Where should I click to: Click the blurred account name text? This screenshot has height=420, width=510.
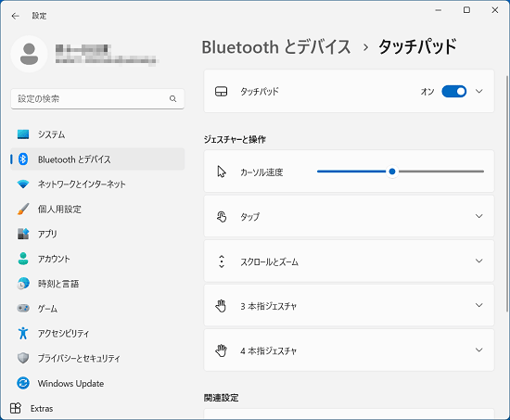coord(83,49)
